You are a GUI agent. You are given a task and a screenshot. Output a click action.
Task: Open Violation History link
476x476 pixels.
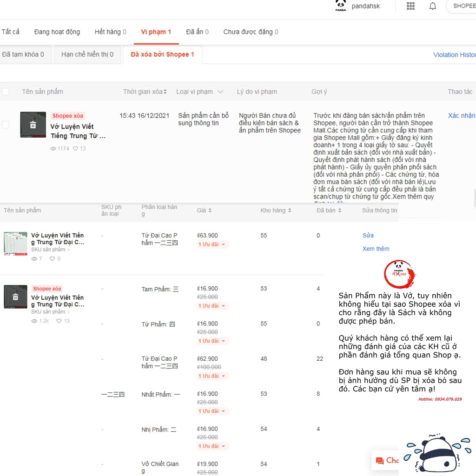(x=455, y=55)
